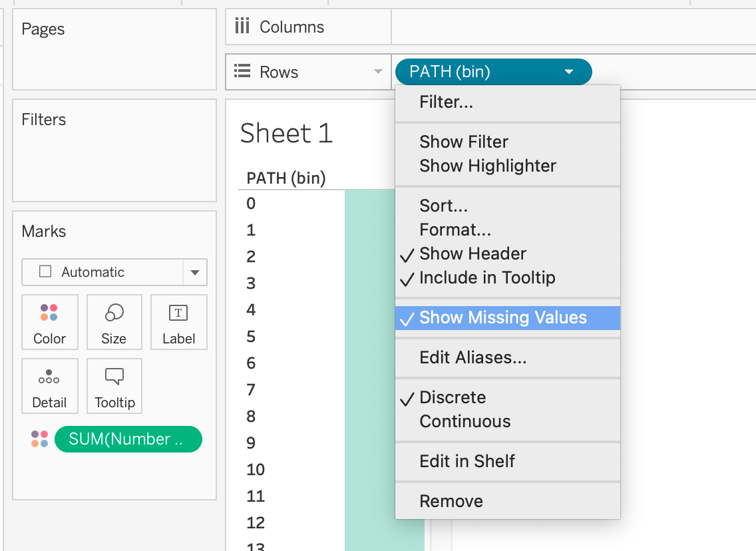Toggle Show Header in context menu

pos(472,254)
